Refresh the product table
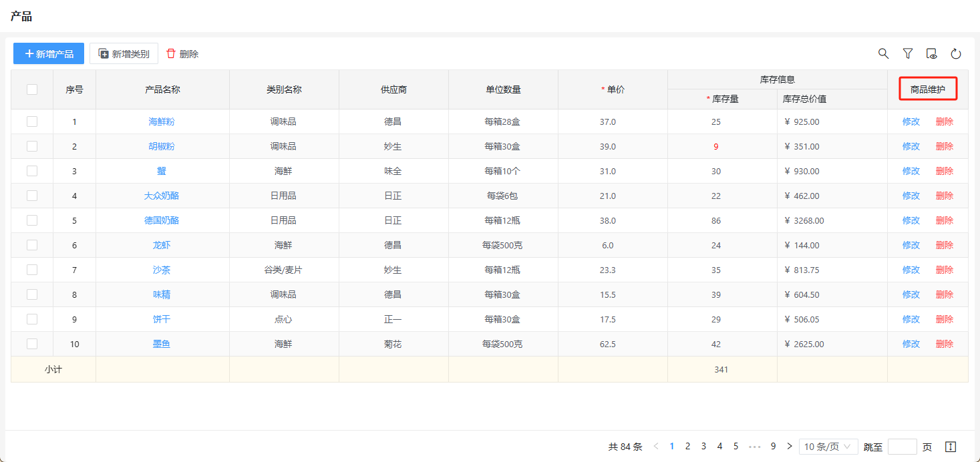Screen dimensions: 980x462 tap(956, 53)
